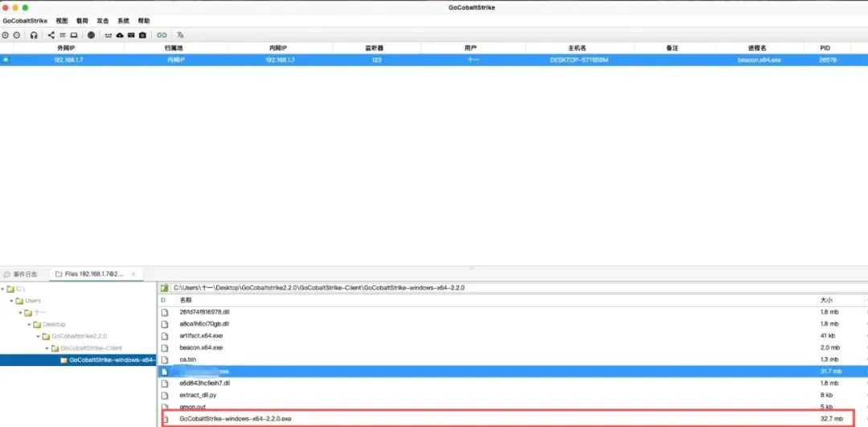Click the file icon beside extract_dll.py
868x427 pixels.
click(x=165, y=396)
